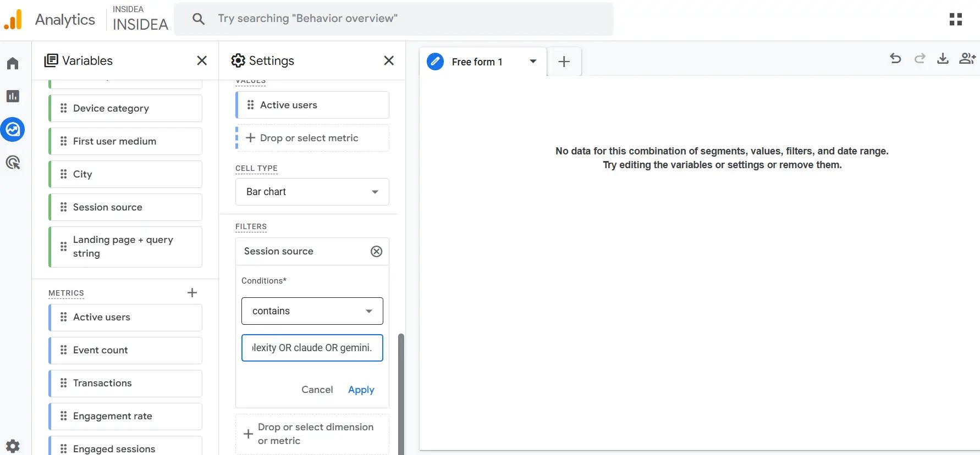The width and height of the screenshot is (980, 455).
Task: Click the search magnifier icon
Action: click(199, 19)
